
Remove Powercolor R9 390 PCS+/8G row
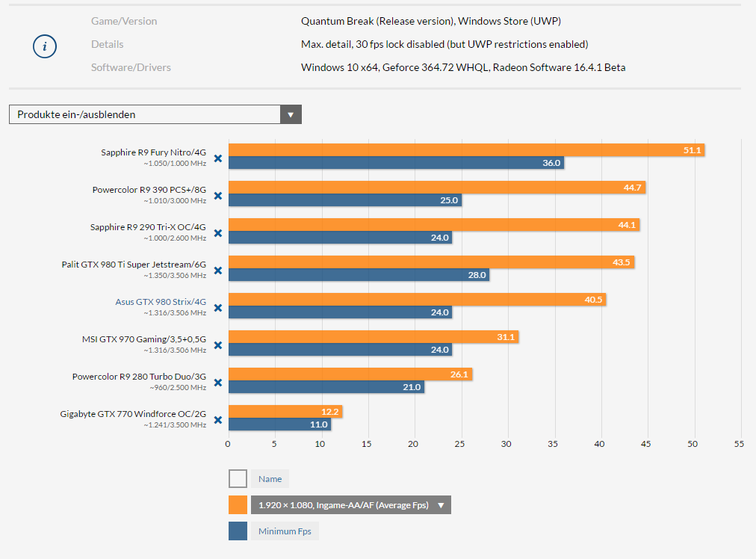(218, 196)
